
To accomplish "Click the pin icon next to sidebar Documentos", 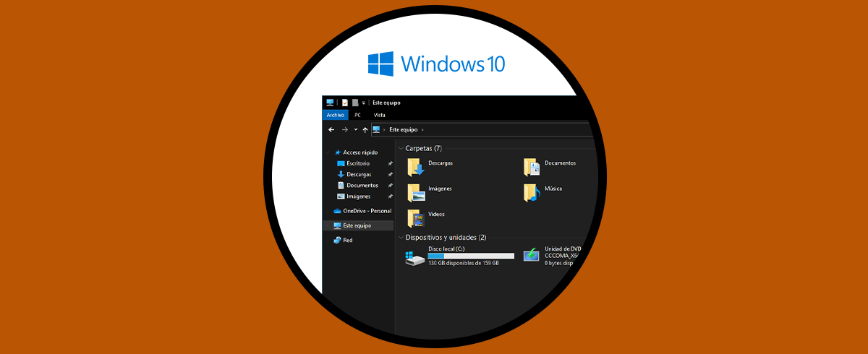I will (390, 185).
